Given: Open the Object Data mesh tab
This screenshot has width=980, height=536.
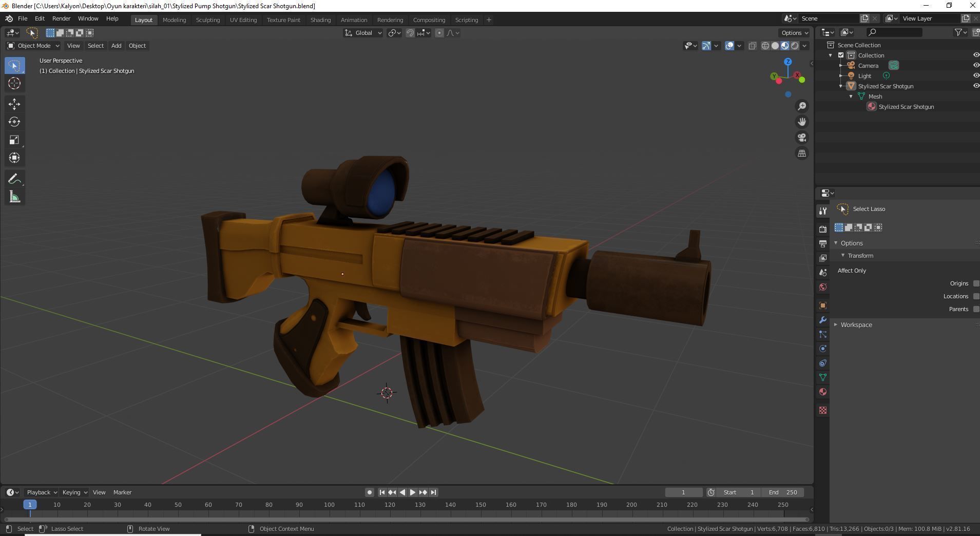Looking at the screenshot, I should point(823,377).
